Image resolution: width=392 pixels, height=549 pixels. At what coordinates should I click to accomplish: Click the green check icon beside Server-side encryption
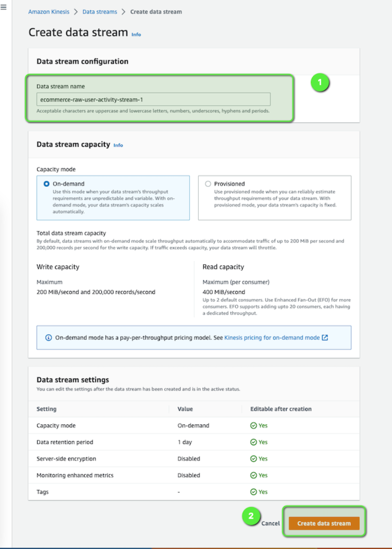coord(254,459)
